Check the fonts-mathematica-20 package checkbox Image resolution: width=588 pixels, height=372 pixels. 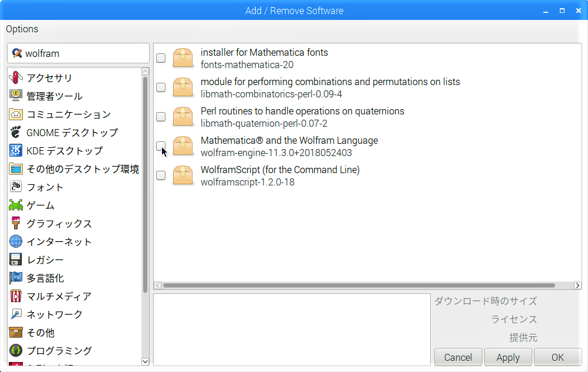[x=161, y=58]
